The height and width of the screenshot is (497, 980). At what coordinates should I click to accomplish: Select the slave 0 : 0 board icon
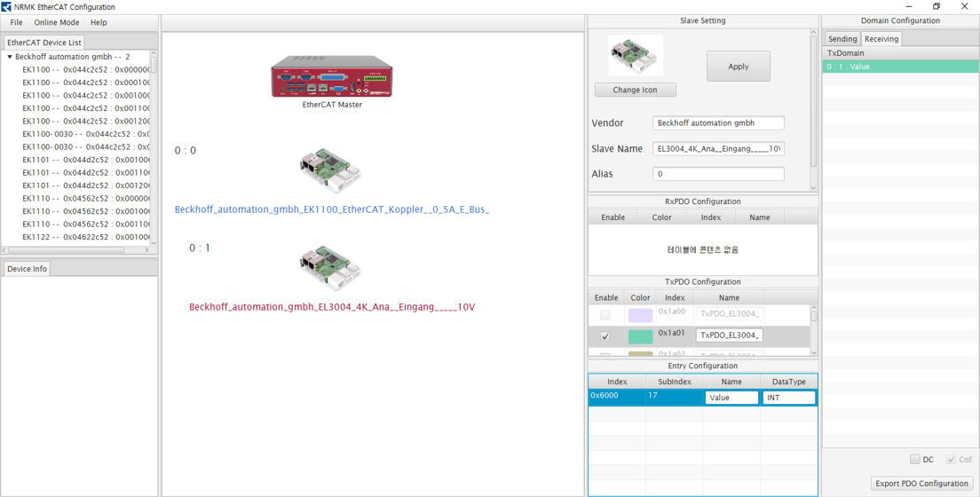point(330,170)
